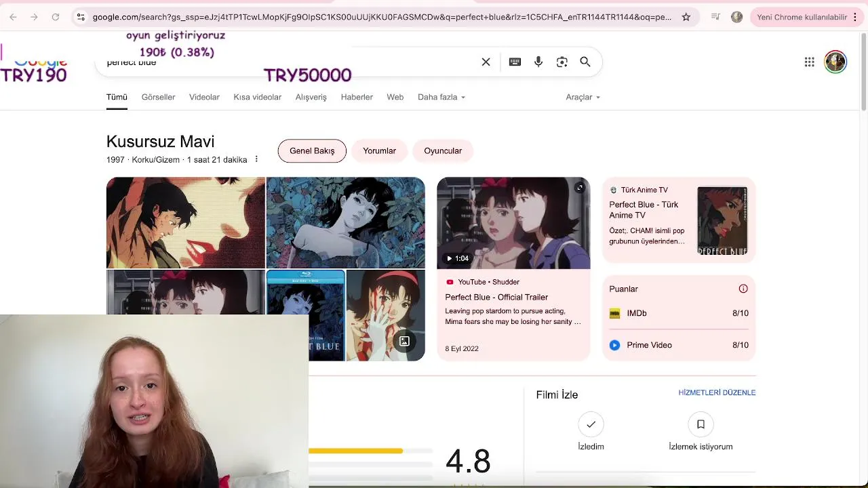Open the Alışveriş tab

311,97
